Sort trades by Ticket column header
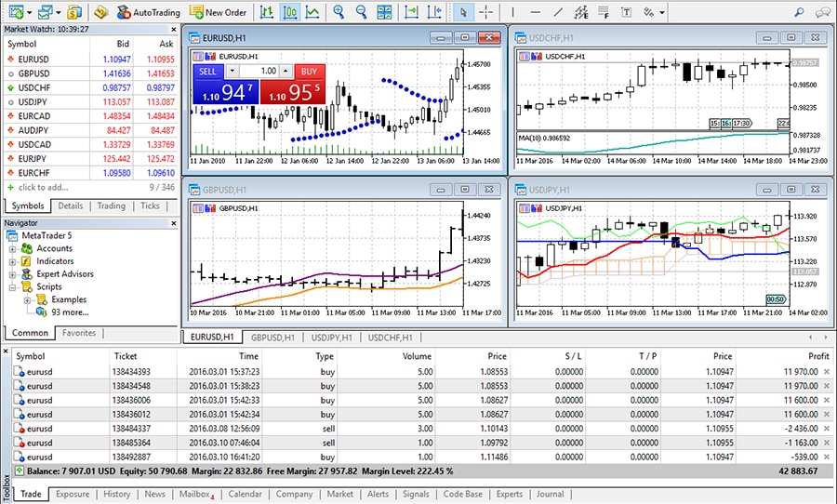 pyautogui.click(x=126, y=356)
